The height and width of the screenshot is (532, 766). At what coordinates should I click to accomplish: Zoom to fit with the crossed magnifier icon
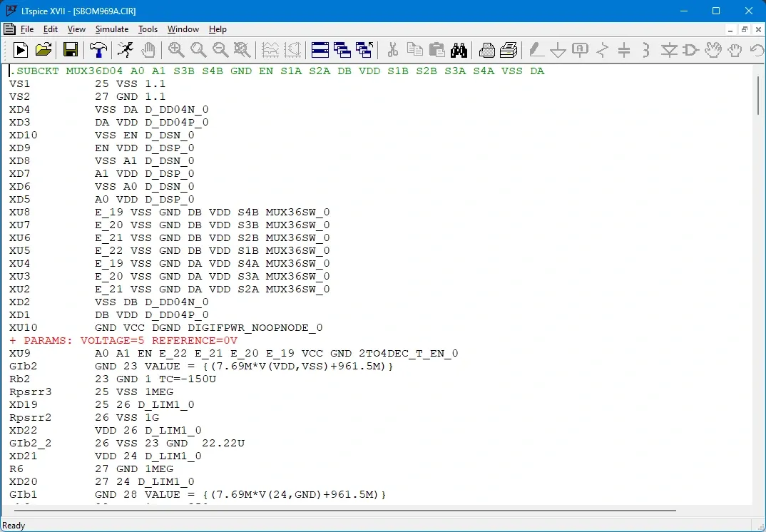coord(242,50)
